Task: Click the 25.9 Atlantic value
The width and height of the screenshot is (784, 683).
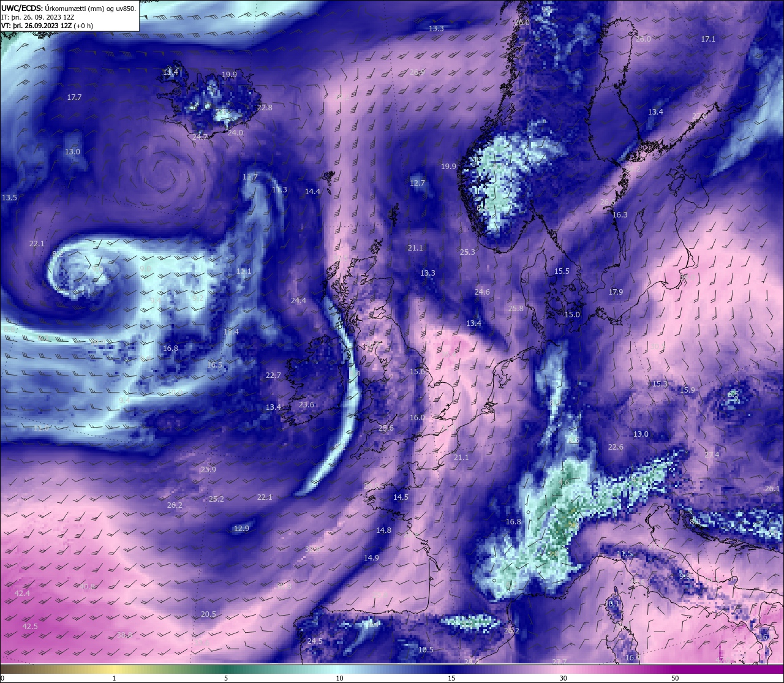Action: click(x=208, y=470)
